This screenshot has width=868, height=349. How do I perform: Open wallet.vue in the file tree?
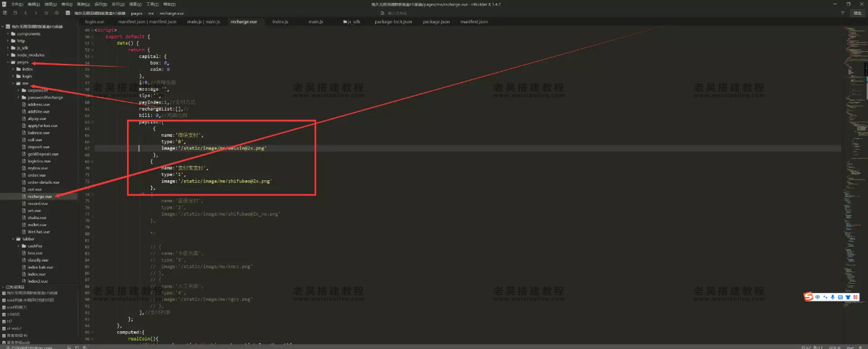click(38, 225)
